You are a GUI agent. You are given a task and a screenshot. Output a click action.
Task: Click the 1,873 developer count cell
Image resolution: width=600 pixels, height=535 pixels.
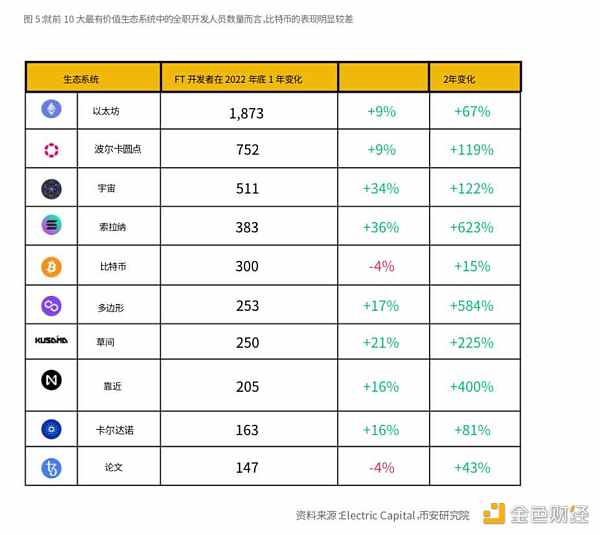[245, 113]
